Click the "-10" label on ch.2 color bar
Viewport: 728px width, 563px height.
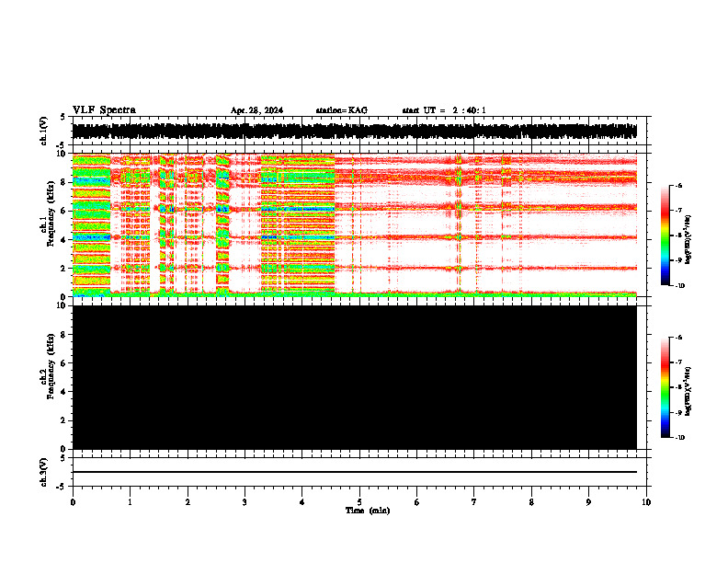679,438
